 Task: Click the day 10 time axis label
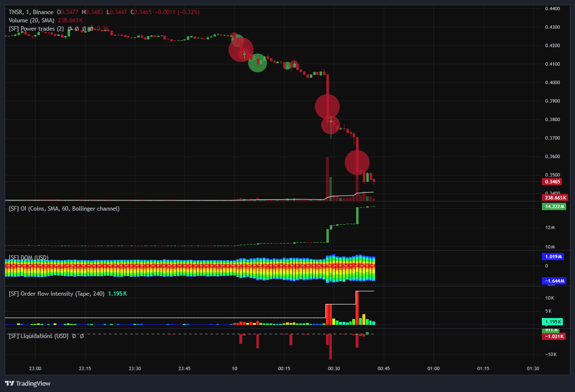click(x=234, y=369)
